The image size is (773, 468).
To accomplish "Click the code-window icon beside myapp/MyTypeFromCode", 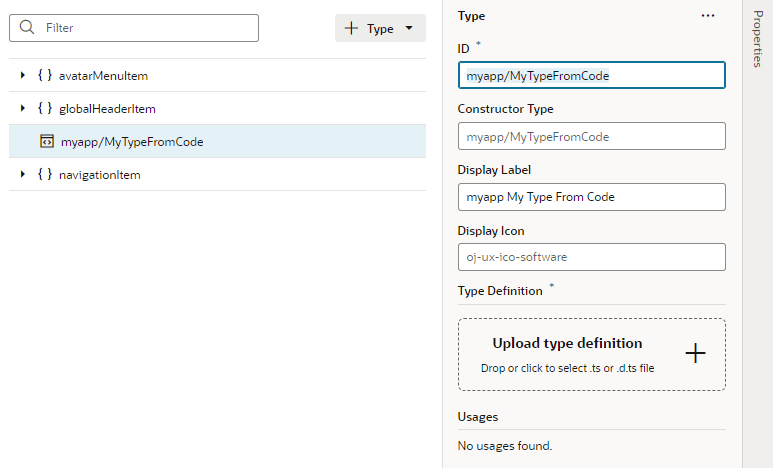I will tap(47, 142).
